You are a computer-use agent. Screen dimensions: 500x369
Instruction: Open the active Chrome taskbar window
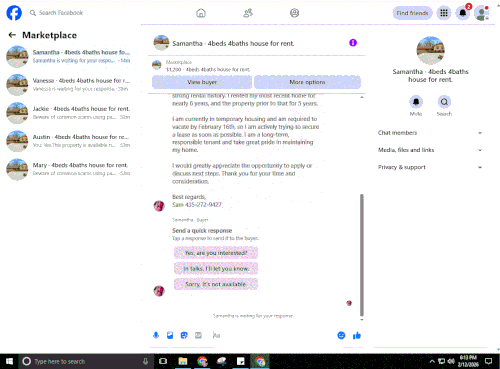(x=260, y=361)
